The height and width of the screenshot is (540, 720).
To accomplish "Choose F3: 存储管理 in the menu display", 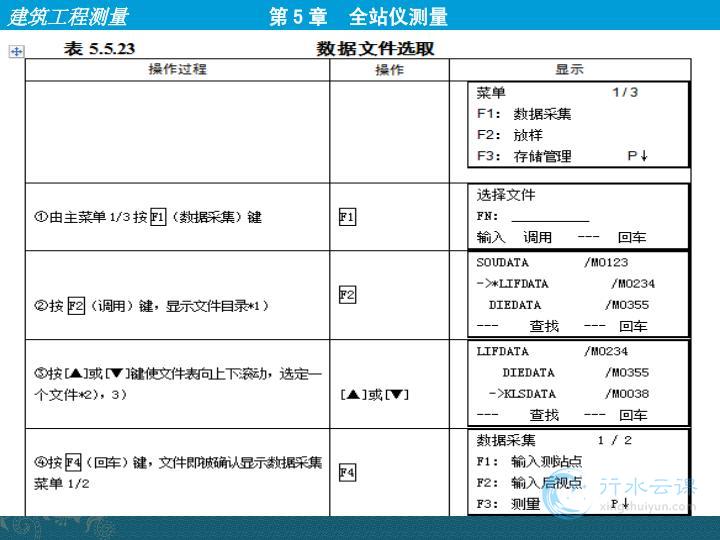I will [x=524, y=156].
